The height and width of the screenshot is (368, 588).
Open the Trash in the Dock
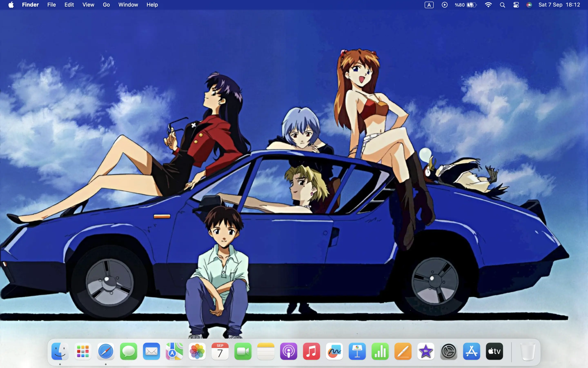528,351
